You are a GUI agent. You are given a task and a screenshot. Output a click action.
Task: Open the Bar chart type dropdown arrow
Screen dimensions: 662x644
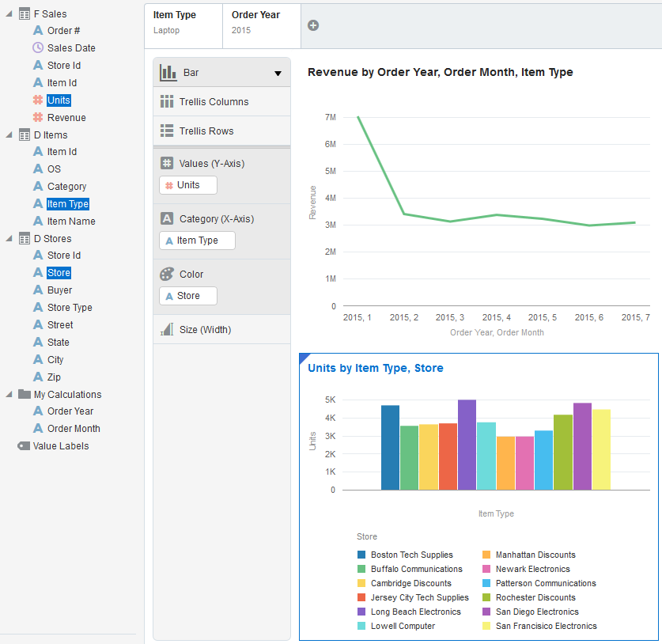click(278, 74)
